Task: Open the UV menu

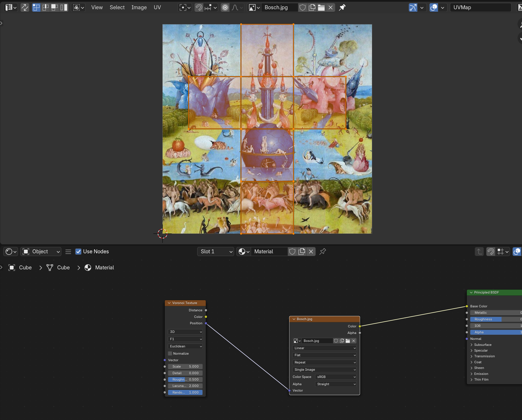Action: (157, 7)
